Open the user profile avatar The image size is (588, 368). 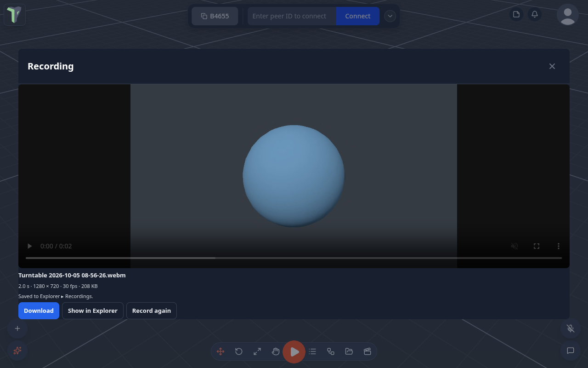tap(568, 15)
